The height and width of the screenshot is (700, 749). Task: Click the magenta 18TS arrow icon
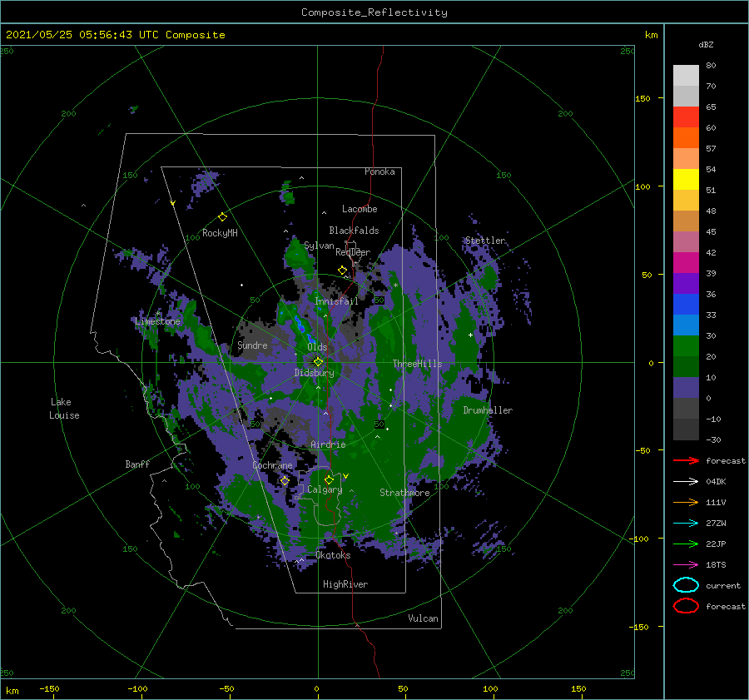pos(686,565)
